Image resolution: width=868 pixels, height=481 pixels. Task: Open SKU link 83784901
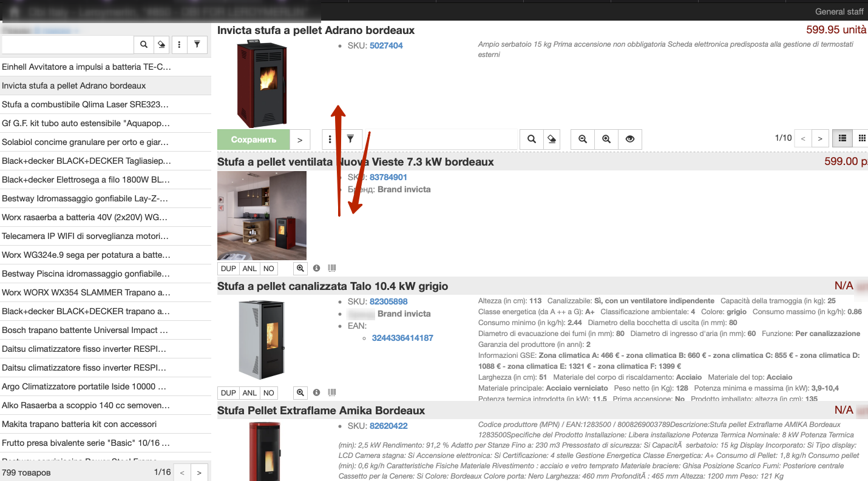[x=388, y=177]
